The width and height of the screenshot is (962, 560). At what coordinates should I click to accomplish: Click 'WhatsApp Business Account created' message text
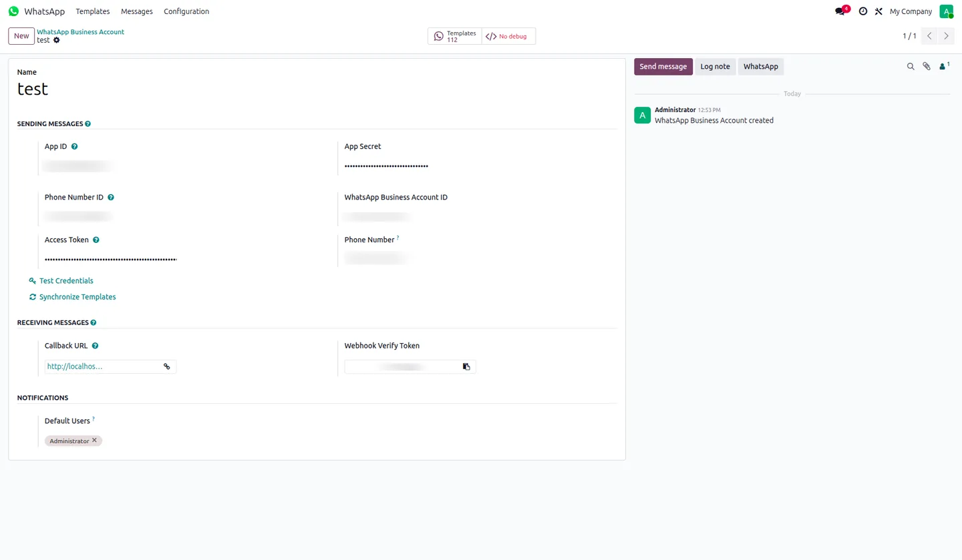coord(714,121)
